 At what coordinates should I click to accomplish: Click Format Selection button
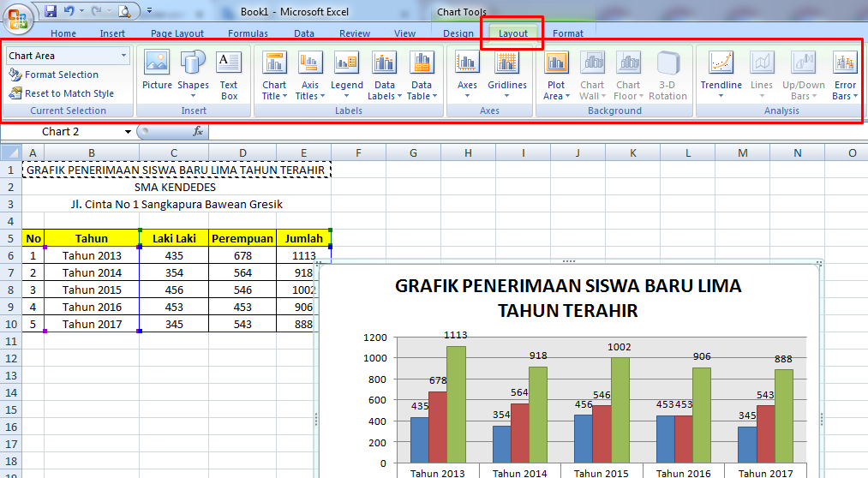54,75
